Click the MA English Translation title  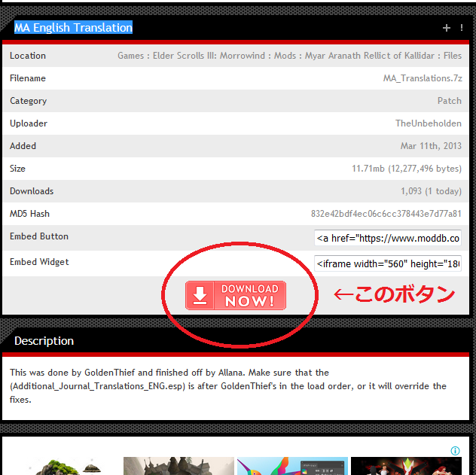[74, 28]
